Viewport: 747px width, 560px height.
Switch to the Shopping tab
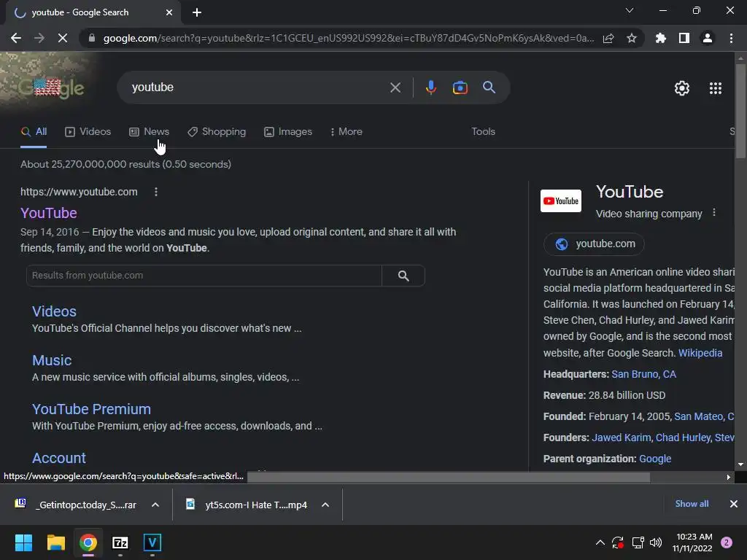coord(217,132)
